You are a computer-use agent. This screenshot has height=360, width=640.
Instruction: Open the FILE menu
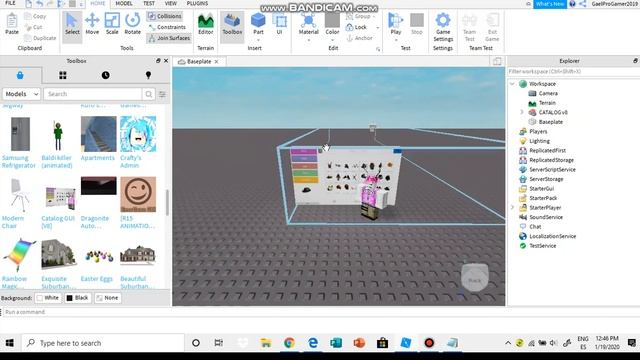coord(10,3)
